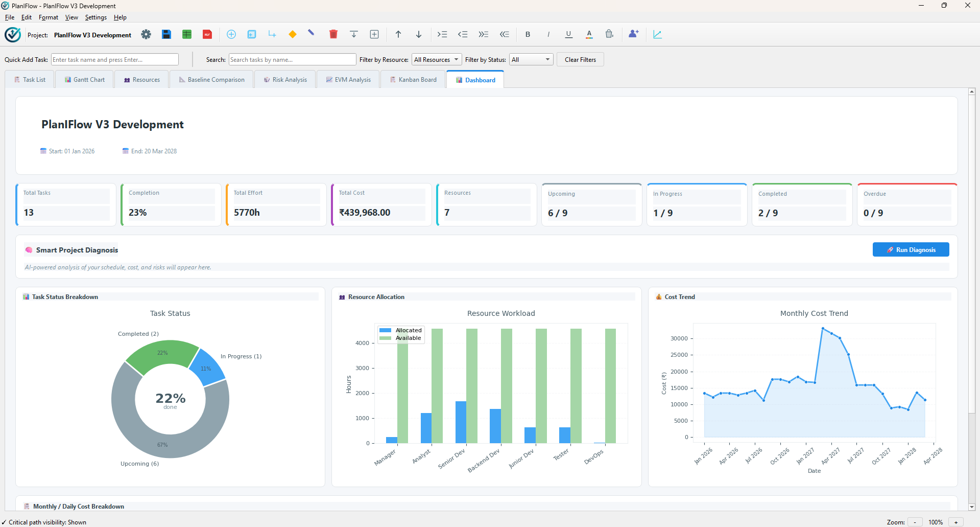
Task: Switch to the Kanban Board tab
Action: pyautogui.click(x=413, y=80)
